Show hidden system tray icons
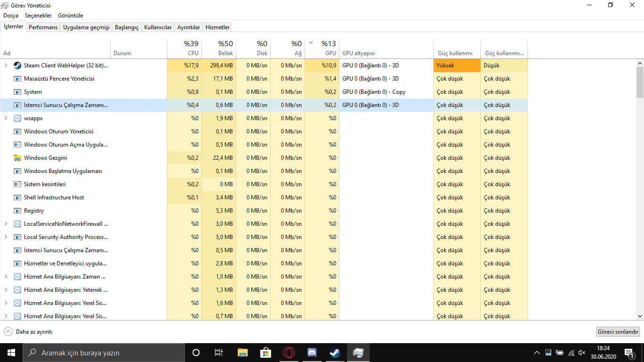This screenshot has height=362, width=644. [x=537, y=353]
